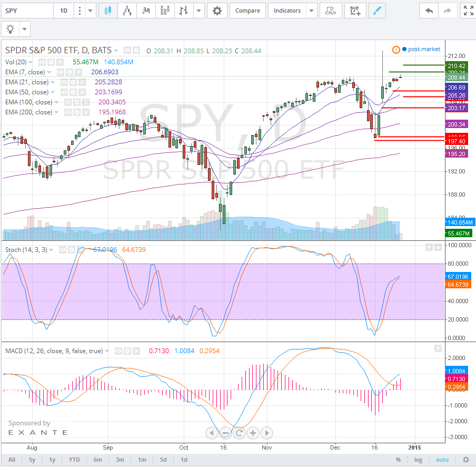Move the Stoch pane down

(438, 247)
